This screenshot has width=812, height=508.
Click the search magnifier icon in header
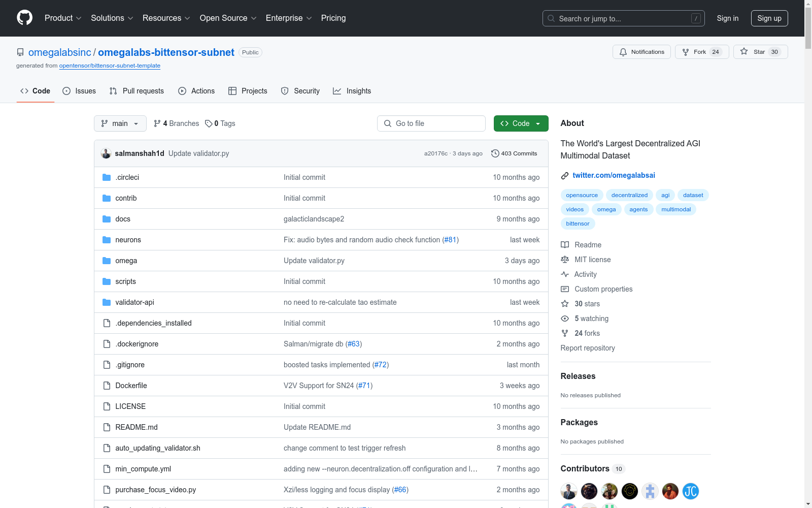pos(551,18)
